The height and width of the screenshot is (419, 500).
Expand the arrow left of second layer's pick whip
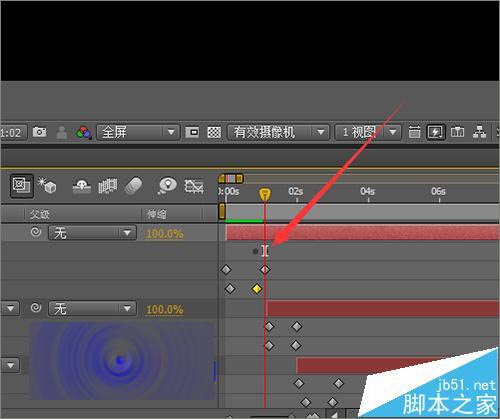[10, 308]
